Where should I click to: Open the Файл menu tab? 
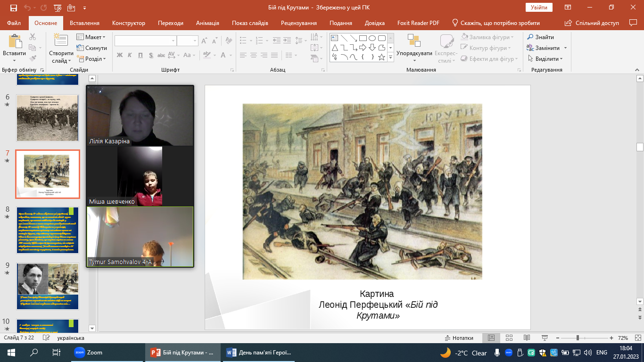(14, 23)
